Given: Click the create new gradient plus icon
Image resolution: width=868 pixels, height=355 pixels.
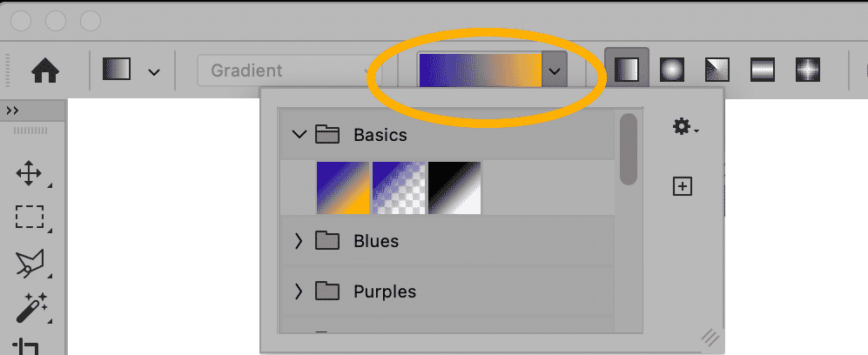Looking at the screenshot, I should point(683,185).
